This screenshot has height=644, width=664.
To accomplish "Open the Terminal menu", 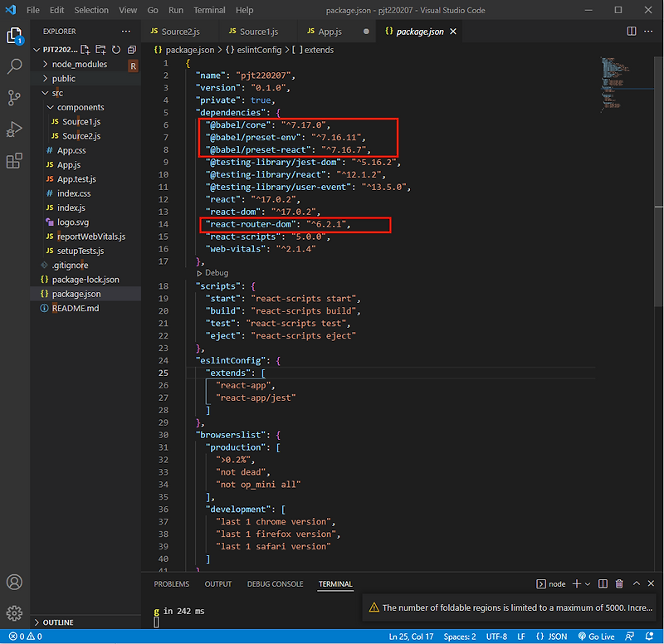I will pyautogui.click(x=208, y=10).
